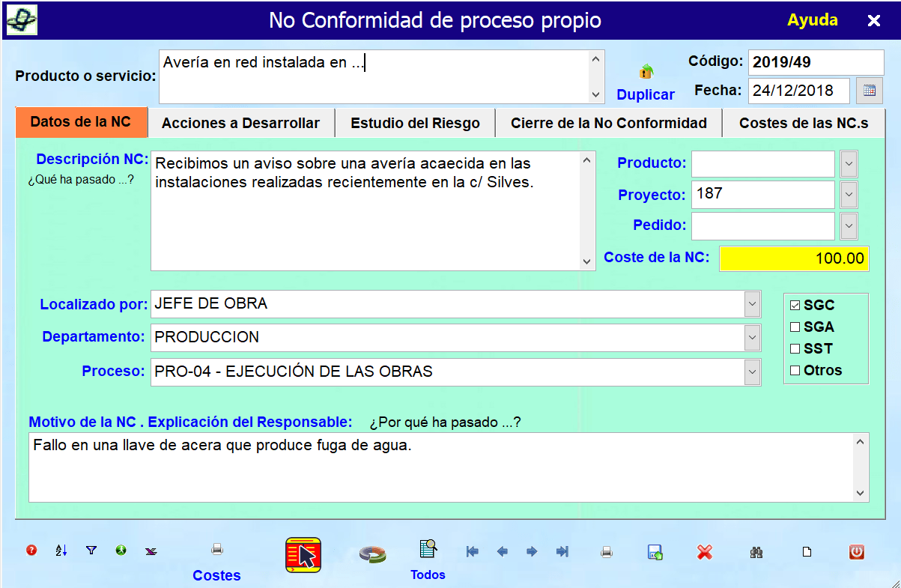Image resolution: width=901 pixels, height=588 pixels.
Task: Delete record with the red X icon
Action: (x=704, y=552)
